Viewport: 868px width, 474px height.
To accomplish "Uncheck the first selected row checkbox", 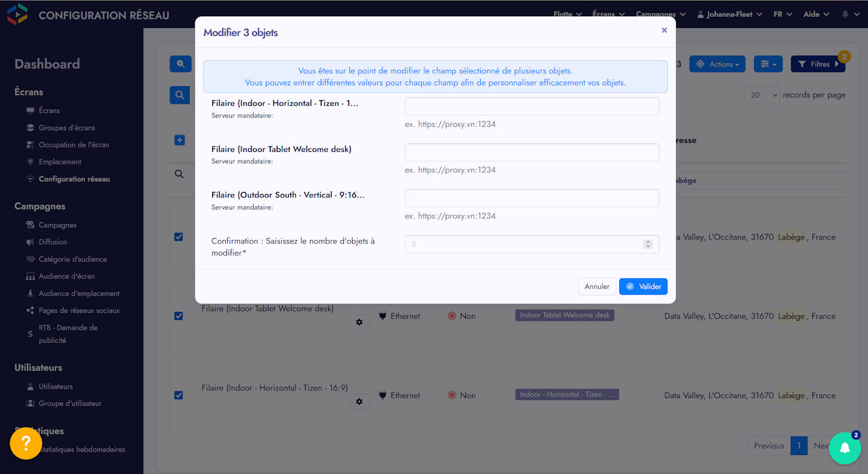I will [x=178, y=237].
